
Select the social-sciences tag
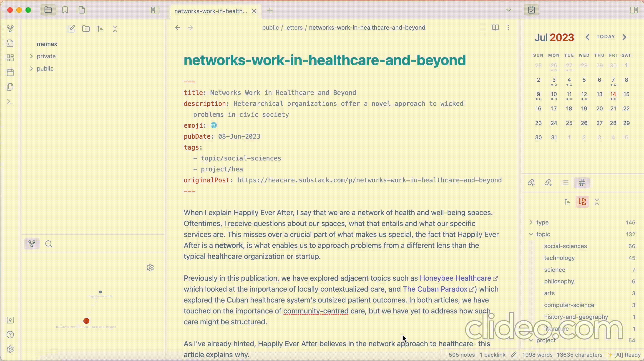(565, 246)
